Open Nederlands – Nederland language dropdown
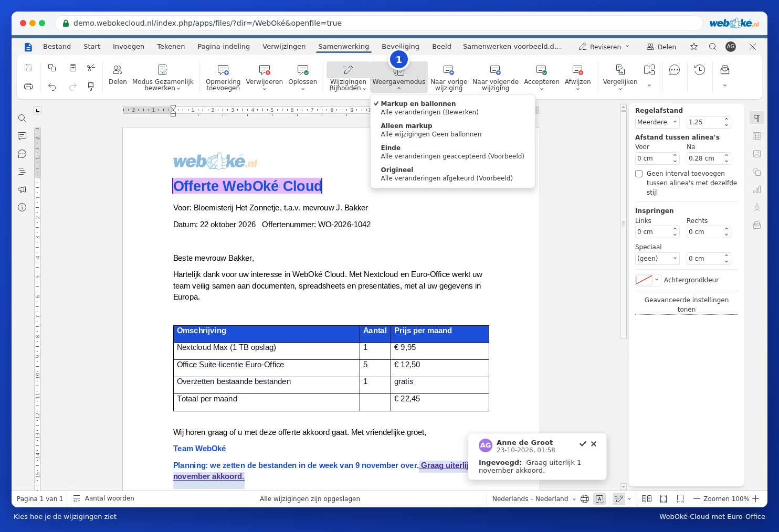 [x=533, y=499]
